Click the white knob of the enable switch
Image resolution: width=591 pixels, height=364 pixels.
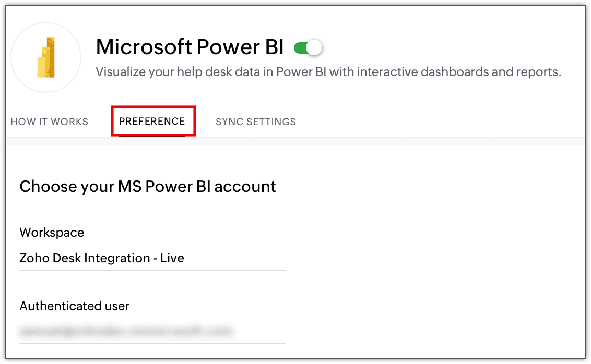[x=314, y=48]
